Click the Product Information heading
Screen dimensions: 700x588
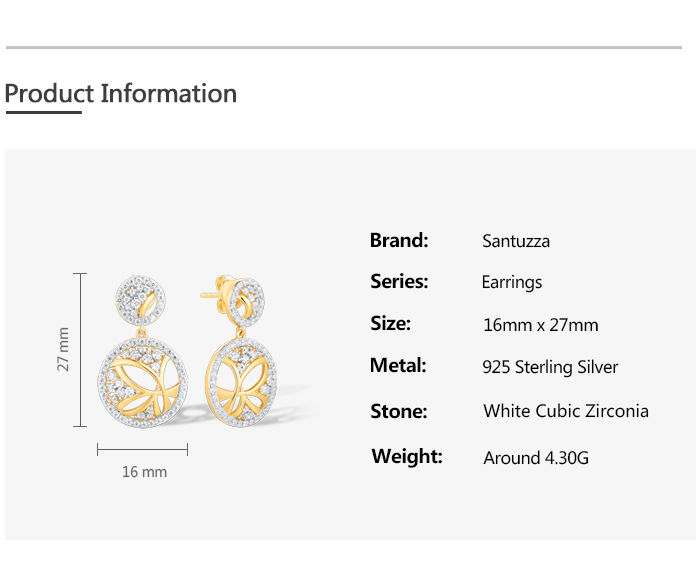[121, 94]
